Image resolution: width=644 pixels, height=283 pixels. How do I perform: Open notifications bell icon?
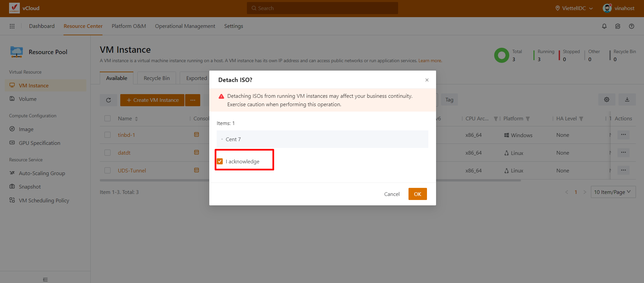(x=604, y=26)
